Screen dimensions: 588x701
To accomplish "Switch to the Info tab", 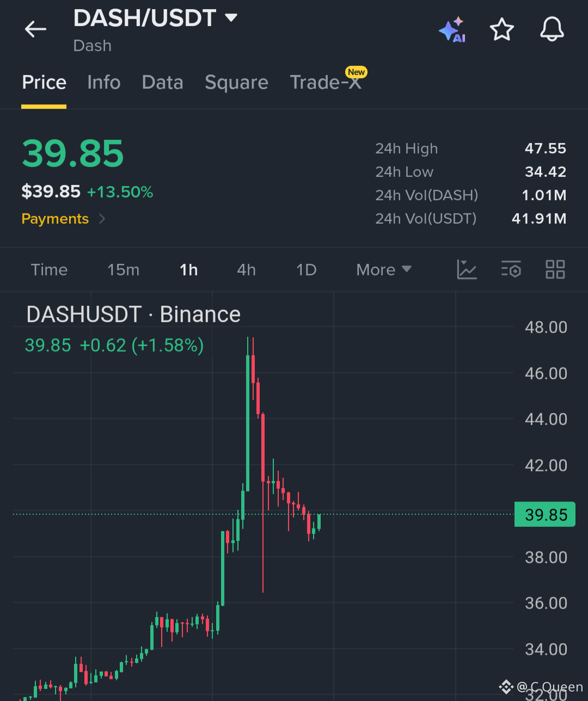I will click(x=103, y=82).
